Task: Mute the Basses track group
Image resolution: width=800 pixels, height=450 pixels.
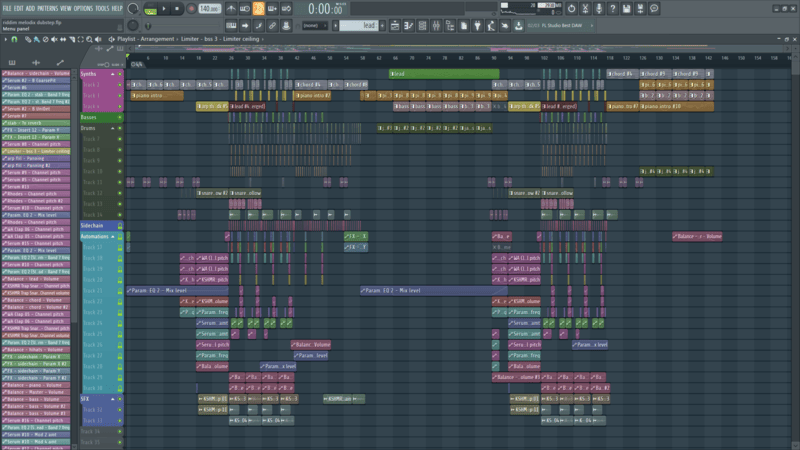Action: pyautogui.click(x=120, y=117)
